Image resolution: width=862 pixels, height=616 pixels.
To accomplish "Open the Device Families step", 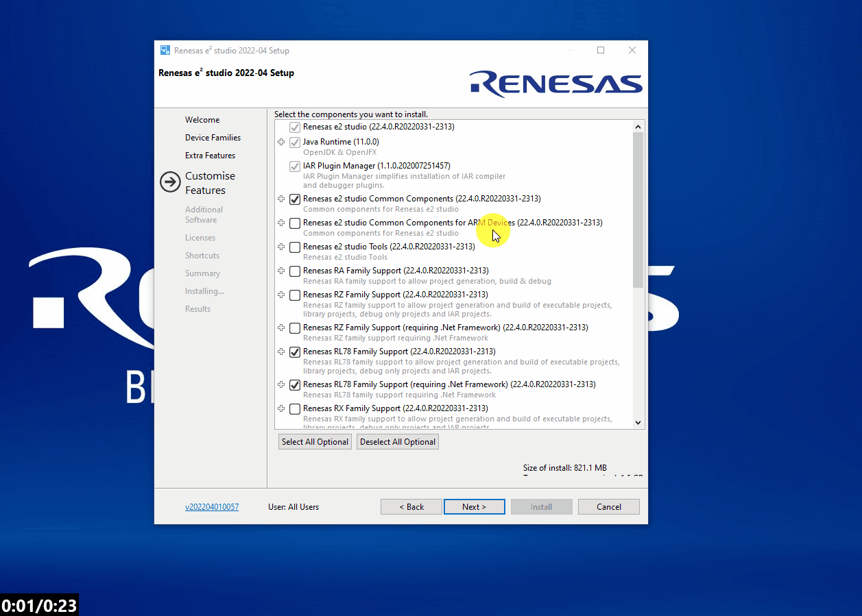I will [213, 138].
